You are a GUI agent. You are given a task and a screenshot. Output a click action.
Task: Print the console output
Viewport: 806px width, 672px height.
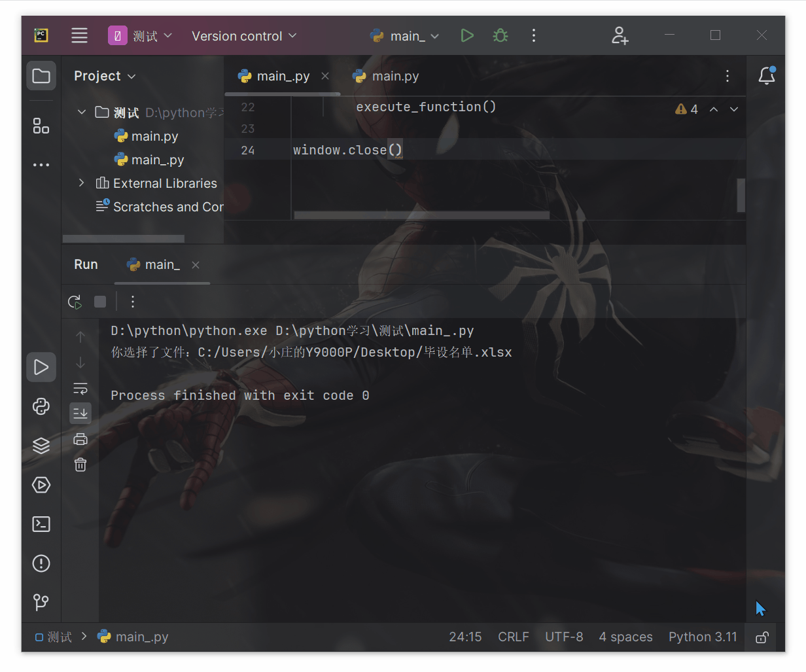80,439
